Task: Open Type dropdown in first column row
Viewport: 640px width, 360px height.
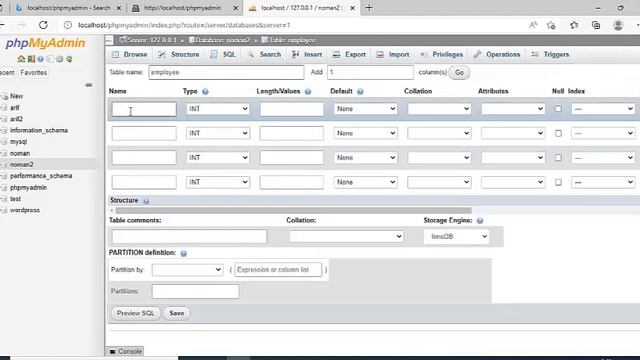Action: point(218,109)
